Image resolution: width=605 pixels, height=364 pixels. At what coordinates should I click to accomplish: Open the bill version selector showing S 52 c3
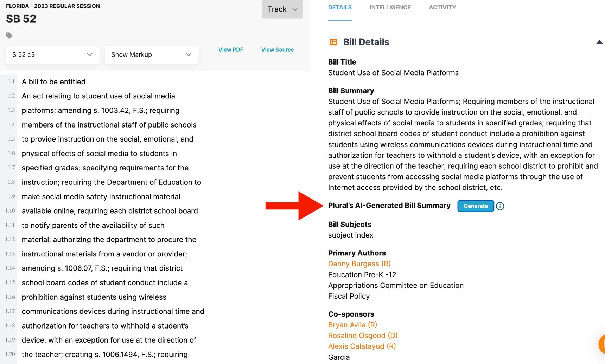52,54
